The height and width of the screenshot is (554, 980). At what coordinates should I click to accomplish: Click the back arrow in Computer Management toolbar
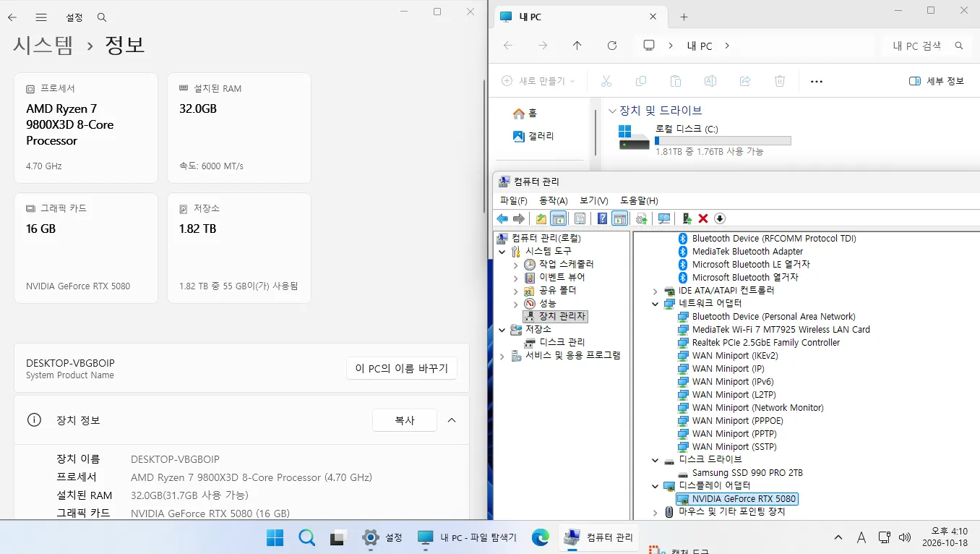click(502, 218)
